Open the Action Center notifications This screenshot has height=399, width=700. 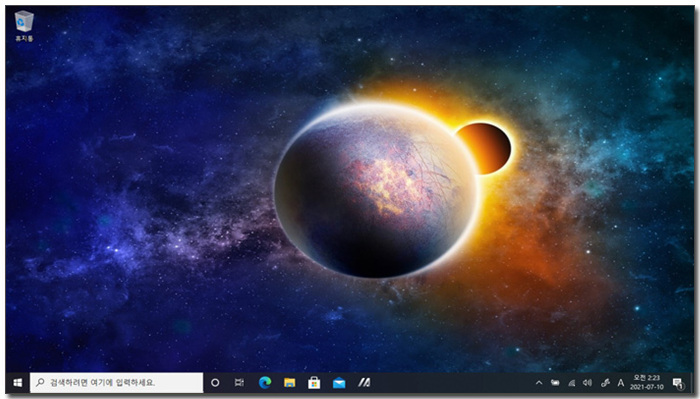pyautogui.click(x=678, y=383)
